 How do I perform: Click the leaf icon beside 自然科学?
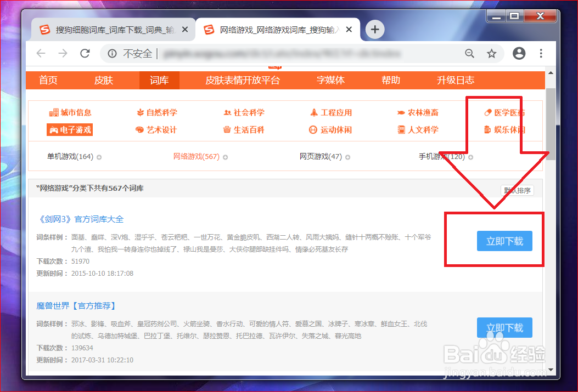tap(140, 112)
